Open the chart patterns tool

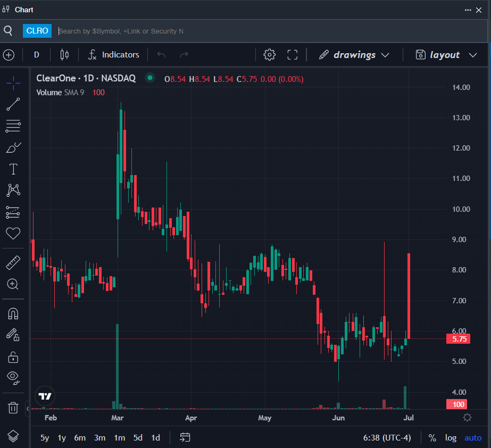tap(13, 190)
